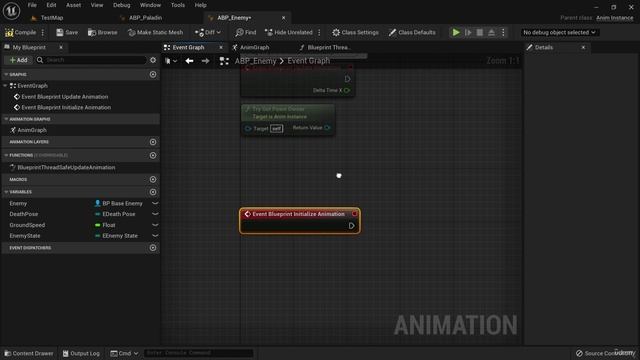Add new animation layer plus icon

tap(153, 142)
